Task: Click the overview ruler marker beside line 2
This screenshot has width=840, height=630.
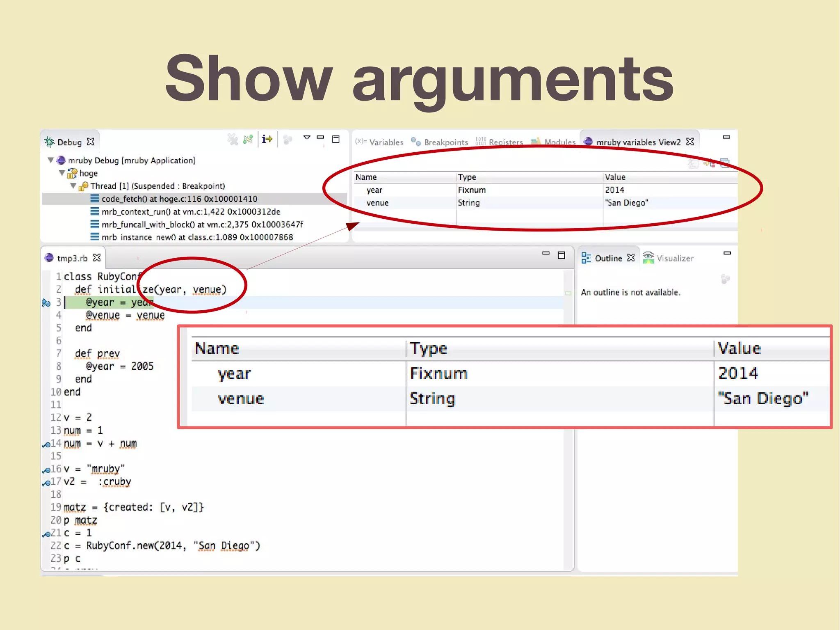Action: (568, 293)
